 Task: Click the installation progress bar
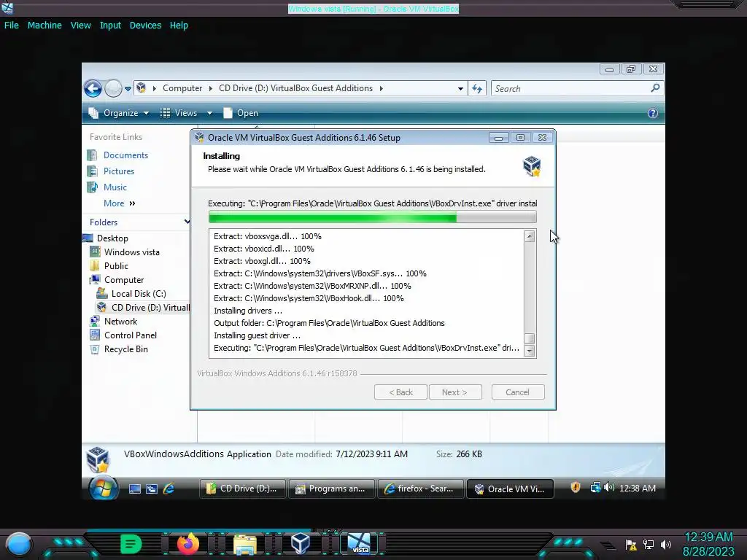coord(373,217)
